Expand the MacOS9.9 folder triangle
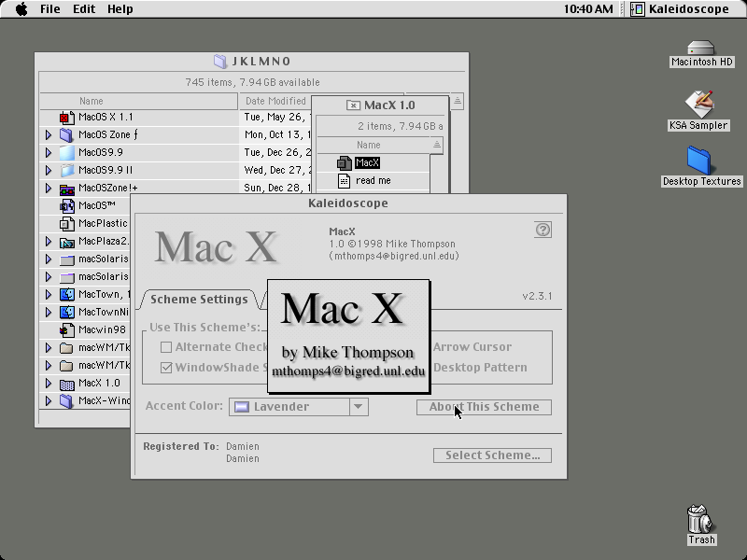This screenshot has height=560, width=747. (49, 152)
